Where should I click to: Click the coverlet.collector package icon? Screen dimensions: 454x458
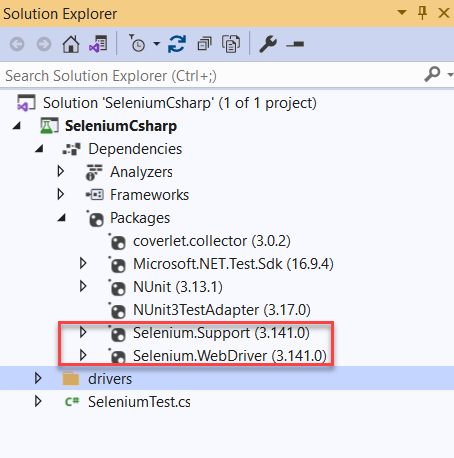(117, 242)
